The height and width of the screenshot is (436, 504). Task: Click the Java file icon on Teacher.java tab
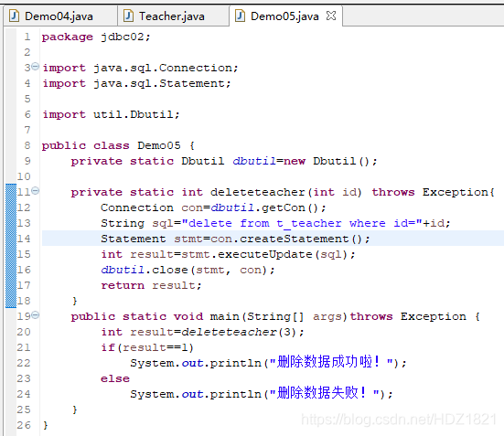coord(128,16)
